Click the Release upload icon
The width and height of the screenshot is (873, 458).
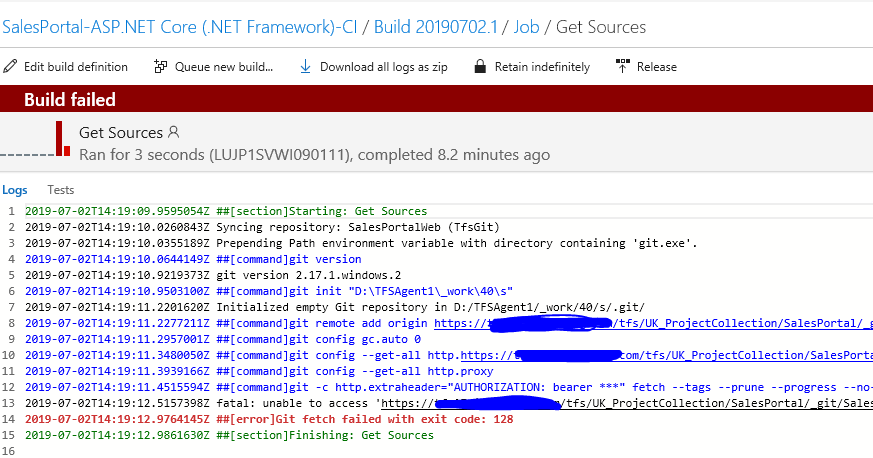coord(622,67)
